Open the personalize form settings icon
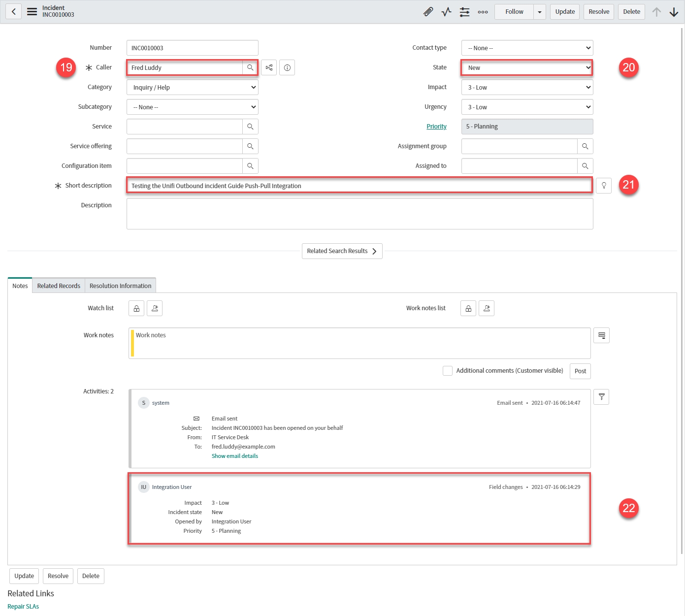The width and height of the screenshot is (685, 616). click(464, 12)
